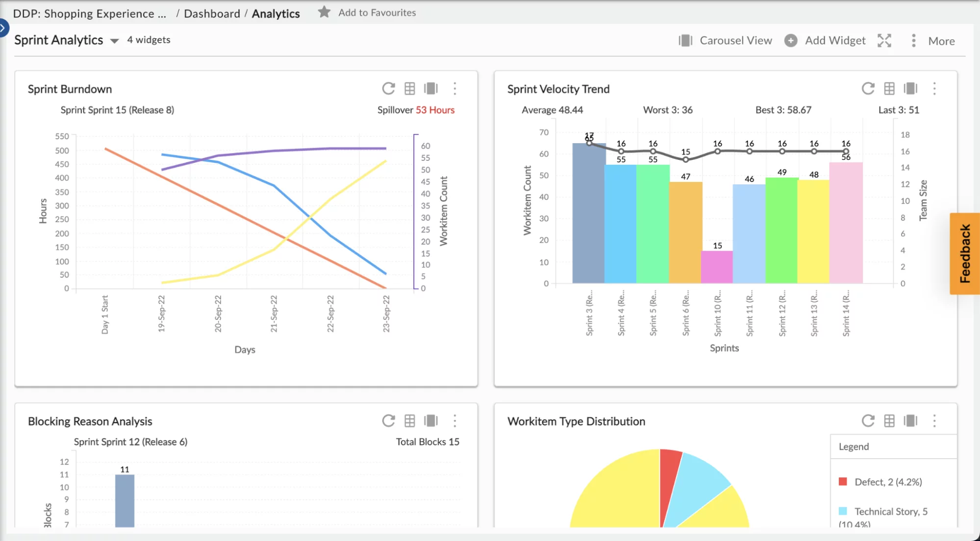Expand the collapsed left sidebar arrow
980x541 pixels.
click(4, 28)
